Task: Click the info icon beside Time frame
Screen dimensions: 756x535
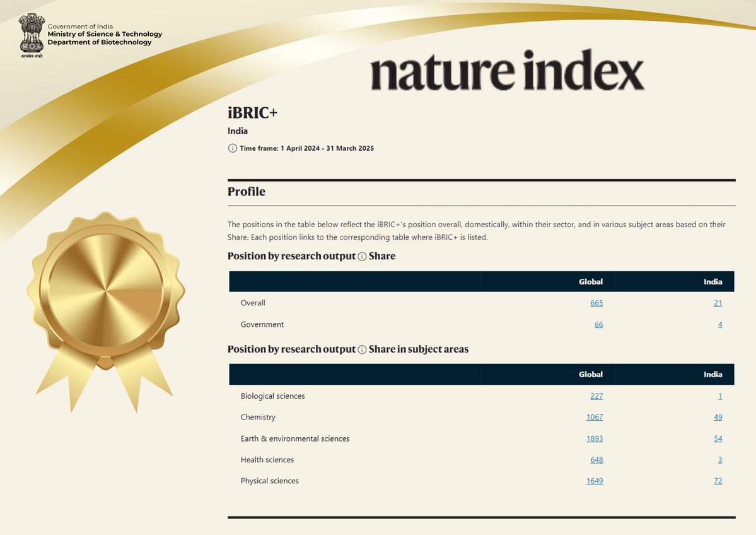Action: [233, 148]
